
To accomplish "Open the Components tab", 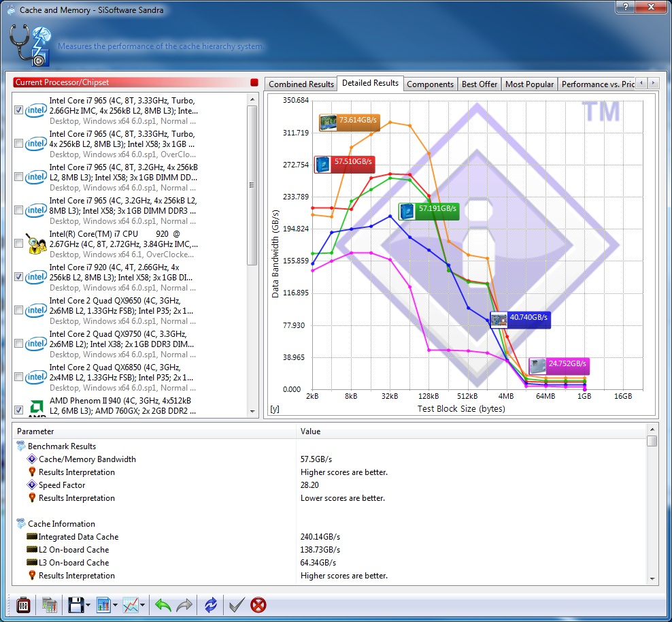I will click(431, 84).
